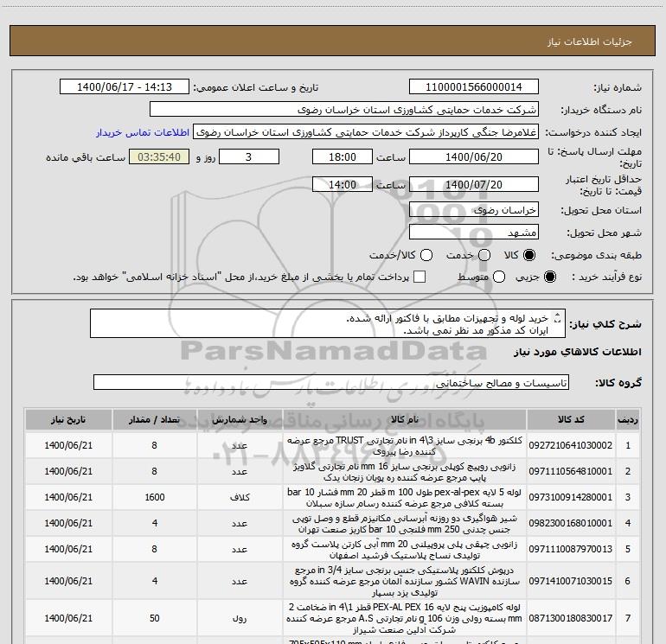This screenshot has width=666, height=644.
Task: Click the WAVIN collector cap item name
Action: coord(405,581)
